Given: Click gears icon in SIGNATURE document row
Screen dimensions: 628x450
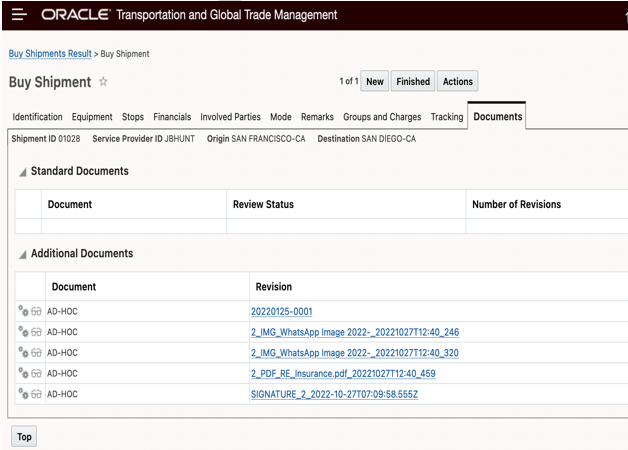Looking at the screenshot, I should [23, 394].
